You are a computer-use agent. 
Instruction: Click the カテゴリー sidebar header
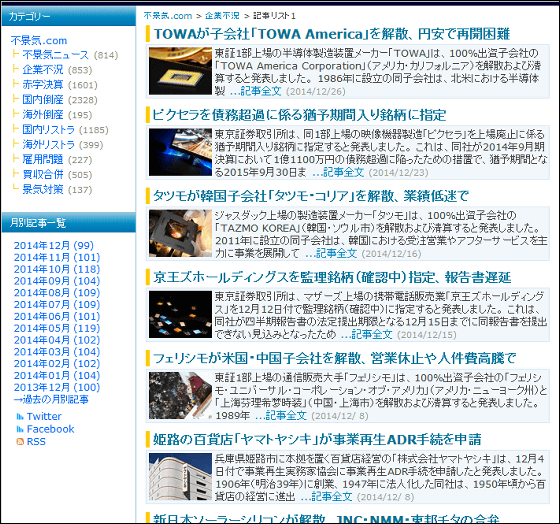coord(69,16)
